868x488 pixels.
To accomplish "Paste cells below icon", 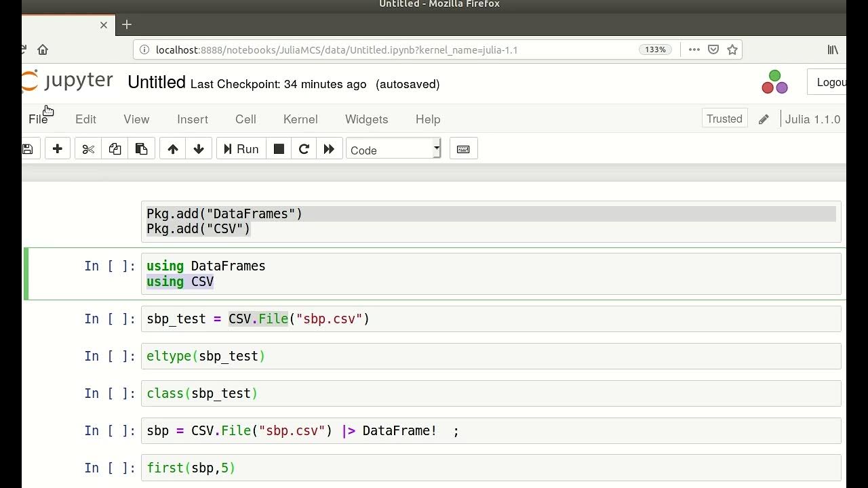I will 141,149.
